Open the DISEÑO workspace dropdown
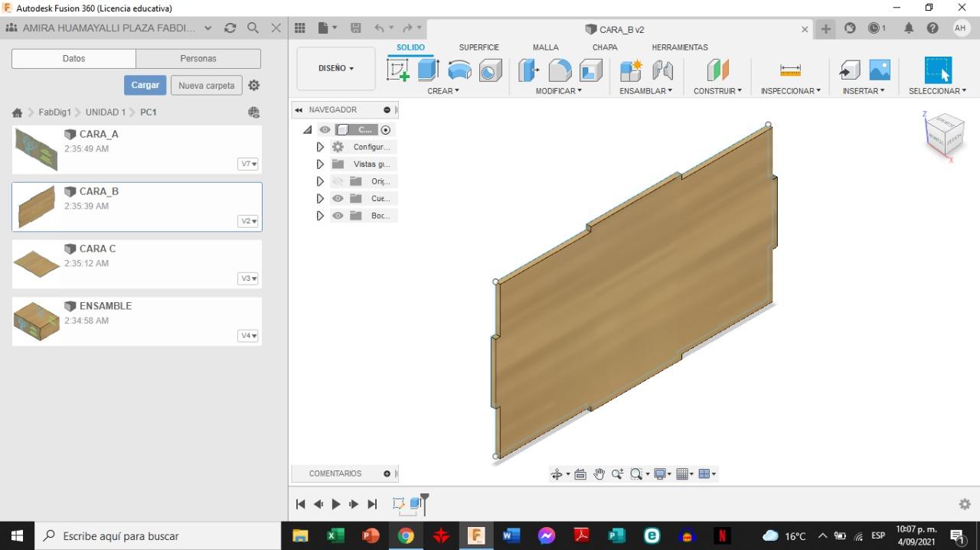This screenshot has width=980, height=550. tap(336, 69)
